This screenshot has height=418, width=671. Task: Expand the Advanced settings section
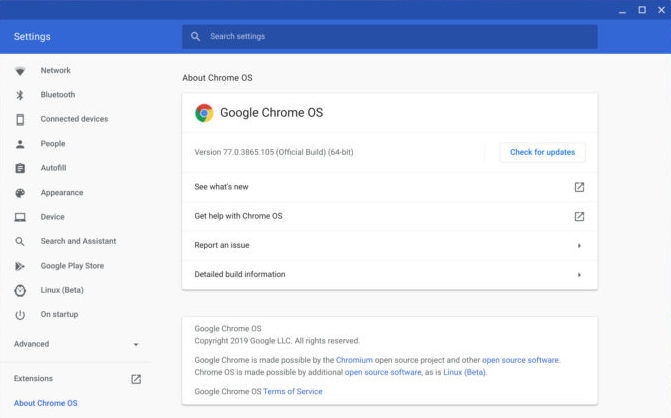tap(136, 344)
